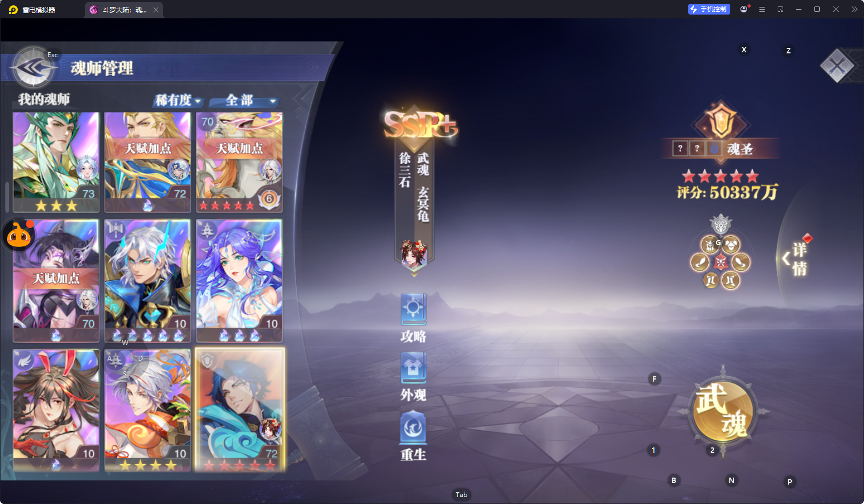Open the emulator account icon
The height and width of the screenshot is (504, 864).
[x=744, y=9]
